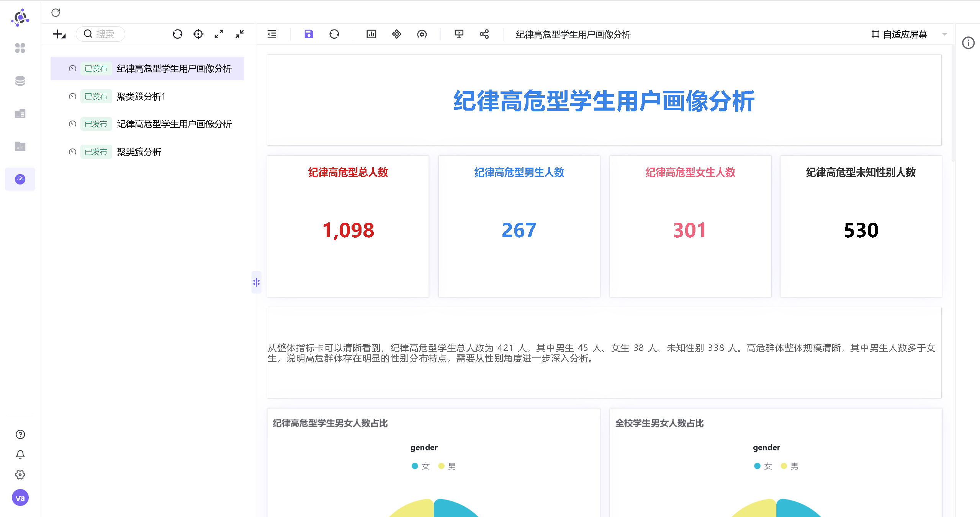Toggle 女 legend in the 全校学生 pie chart
980x517 pixels.
coord(763,466)
